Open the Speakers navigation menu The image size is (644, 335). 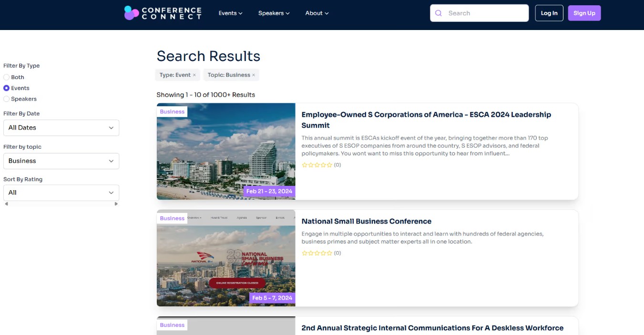(x=274, y=13)
